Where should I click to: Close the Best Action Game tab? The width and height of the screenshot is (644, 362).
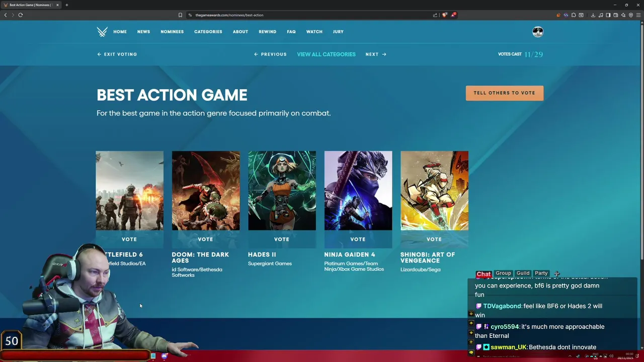pos(57,5)
